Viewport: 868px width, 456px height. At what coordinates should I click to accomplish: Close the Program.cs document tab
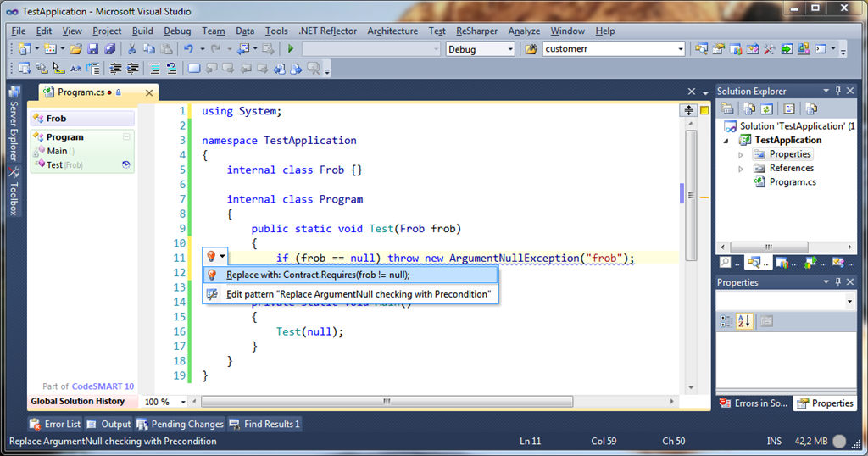click(x=149, y=92)
